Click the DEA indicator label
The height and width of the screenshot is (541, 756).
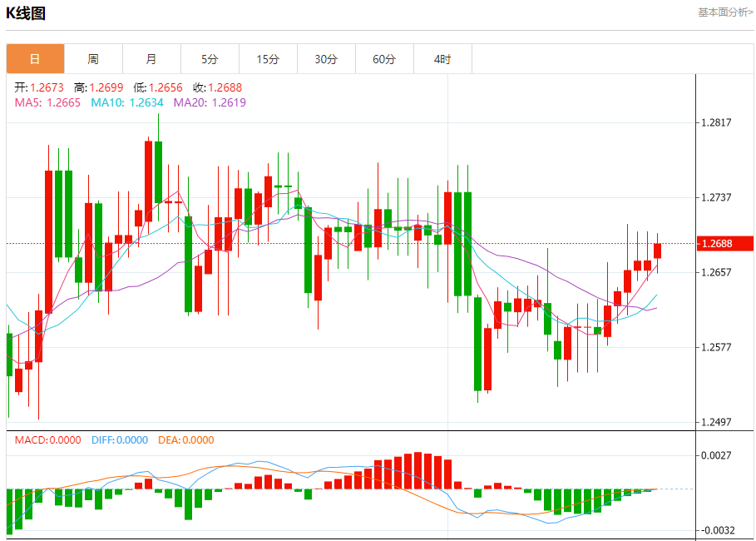185,440
